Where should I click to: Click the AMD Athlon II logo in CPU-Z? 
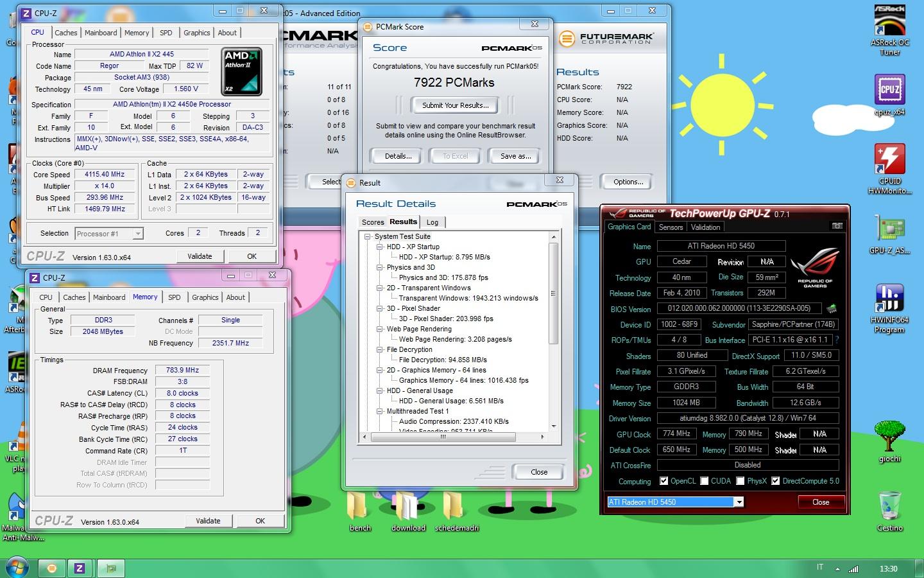point(241,71)
